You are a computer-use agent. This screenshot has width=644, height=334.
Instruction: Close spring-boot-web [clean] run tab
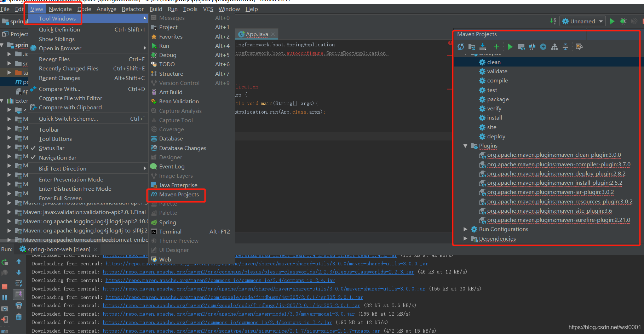[x=95, y=249]
